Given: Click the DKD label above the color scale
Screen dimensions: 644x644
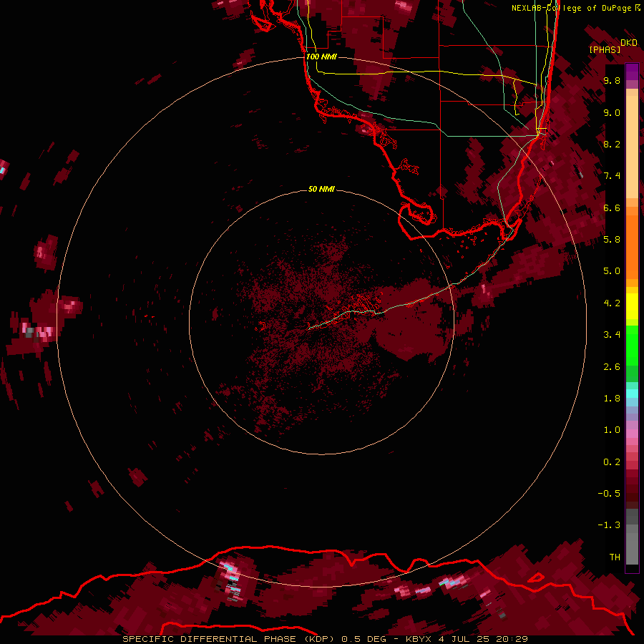Looking at the screenshot, I should pos(629,43).
